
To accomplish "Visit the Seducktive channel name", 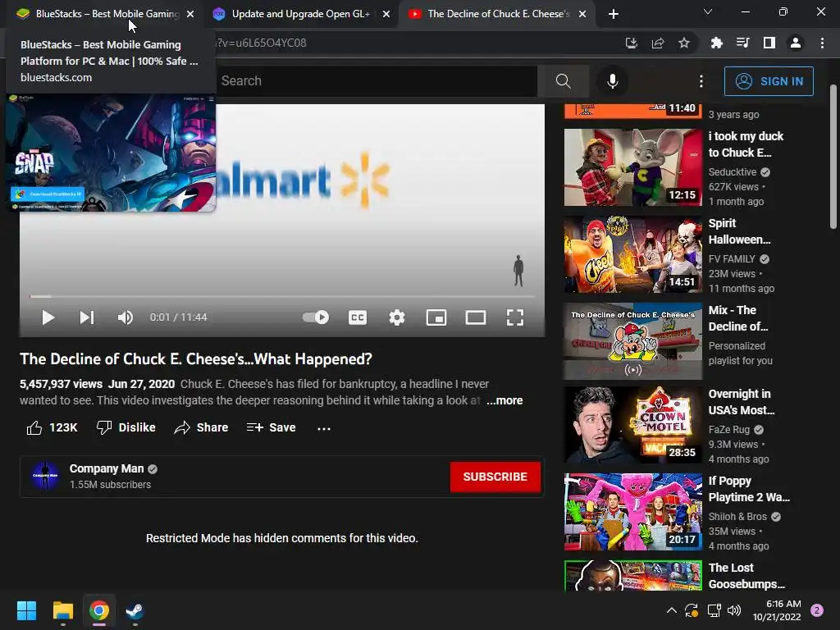I will 733,172.
